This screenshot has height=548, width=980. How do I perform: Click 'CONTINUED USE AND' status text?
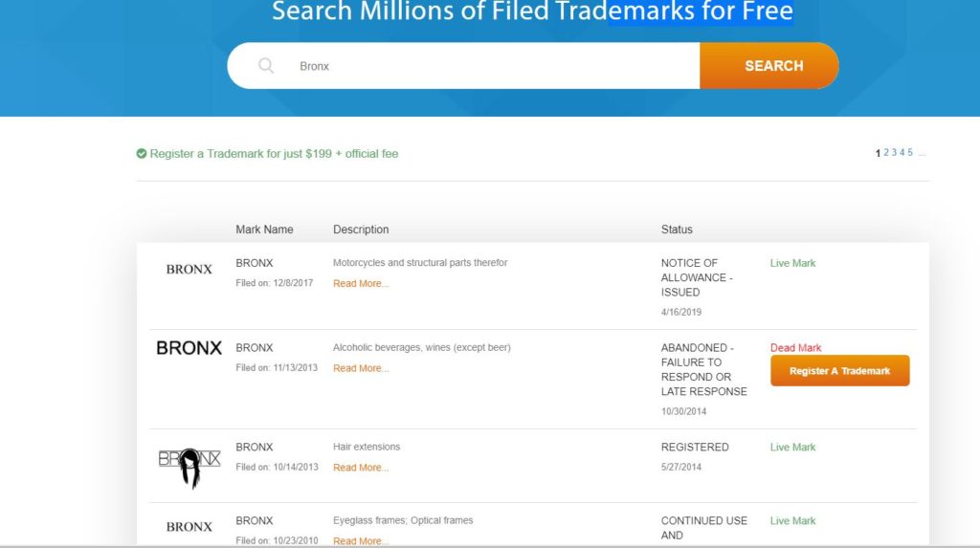(x=703, y=528)
